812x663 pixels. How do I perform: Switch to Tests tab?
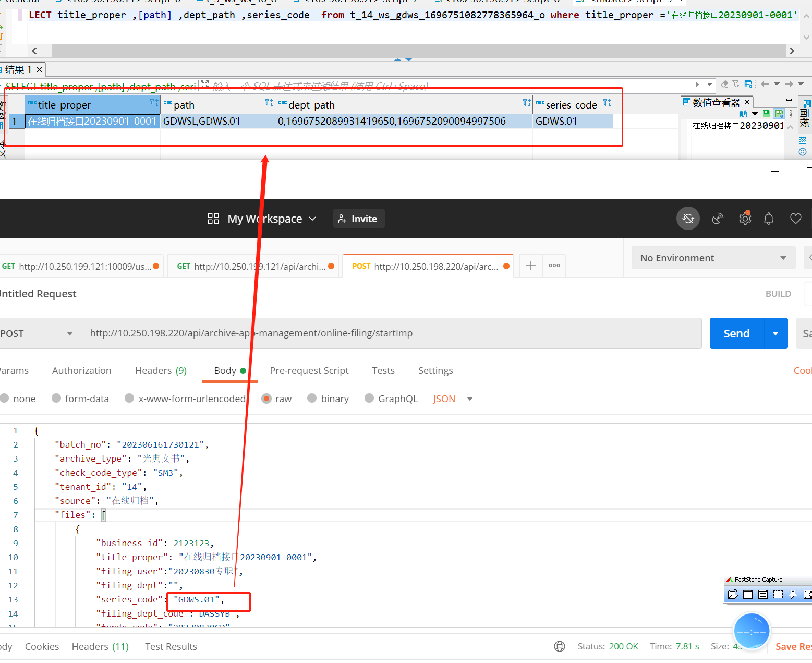[x=383, y=370]
